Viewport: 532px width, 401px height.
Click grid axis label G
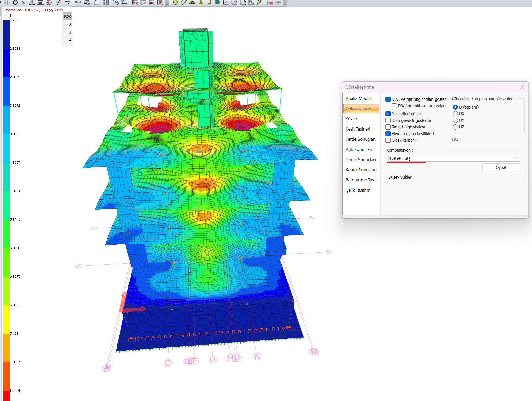tap(213, 360)
